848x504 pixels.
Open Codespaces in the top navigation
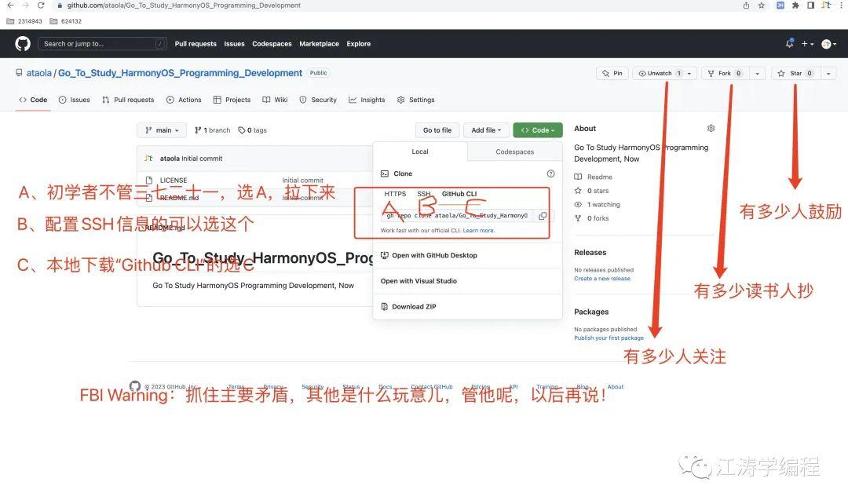point(272,44)
